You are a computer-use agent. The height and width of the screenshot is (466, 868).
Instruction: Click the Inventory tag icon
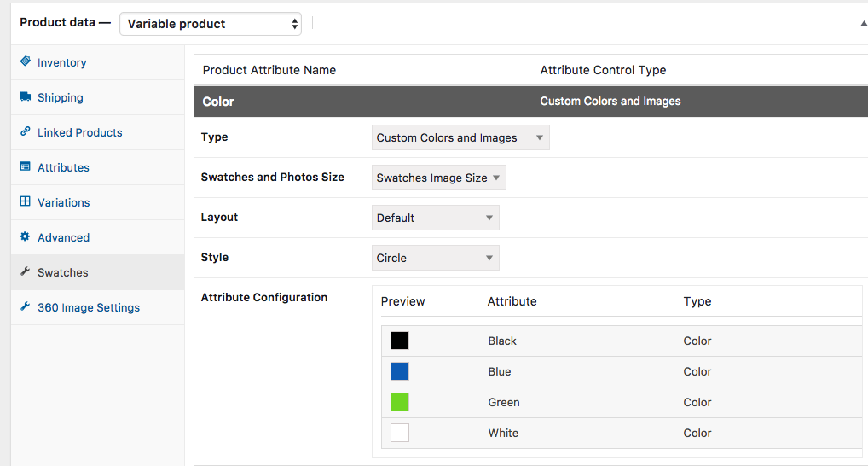tap(26, 62)
